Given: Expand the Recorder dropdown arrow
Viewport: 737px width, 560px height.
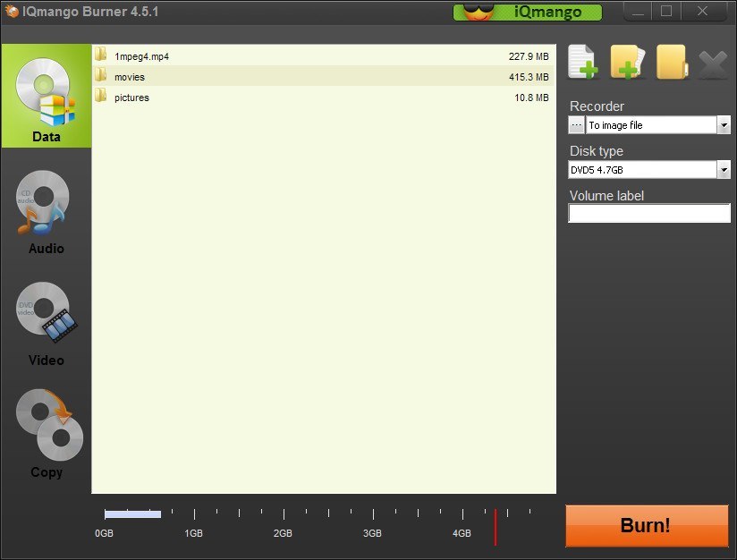Looking at the screenshot, I should 724,125.
